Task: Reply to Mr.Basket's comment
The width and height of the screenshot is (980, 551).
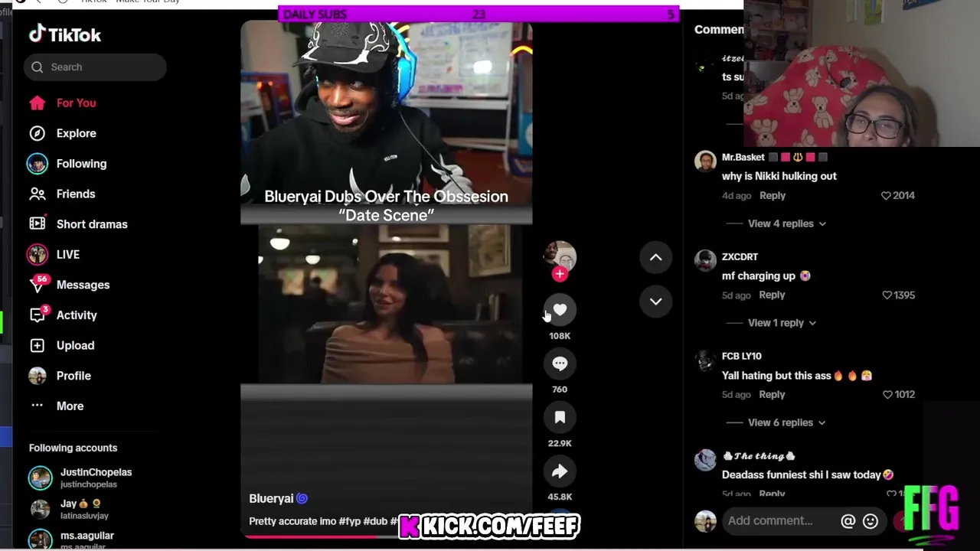Action: coord(773,196)
